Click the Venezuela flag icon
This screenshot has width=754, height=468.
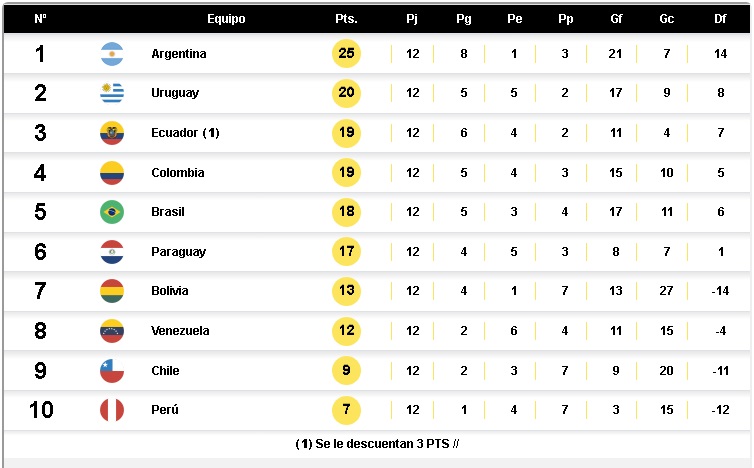112,331
